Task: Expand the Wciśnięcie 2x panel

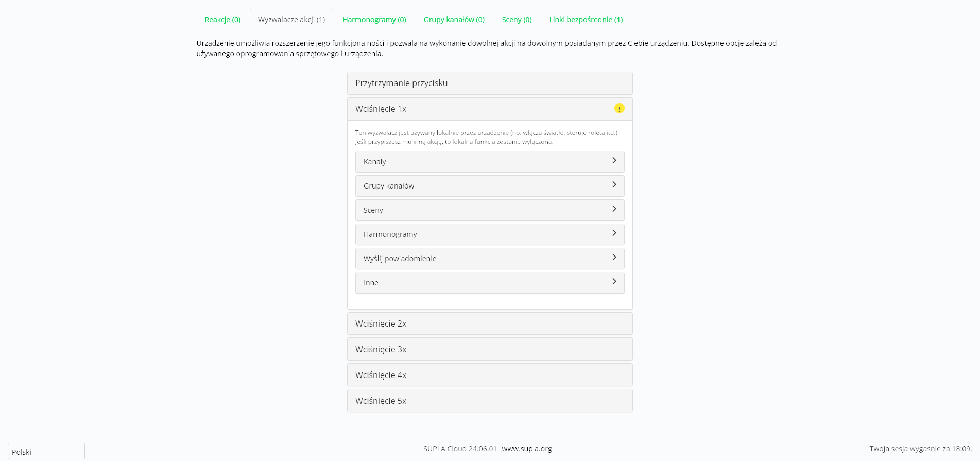Action: tap(490, 323)
